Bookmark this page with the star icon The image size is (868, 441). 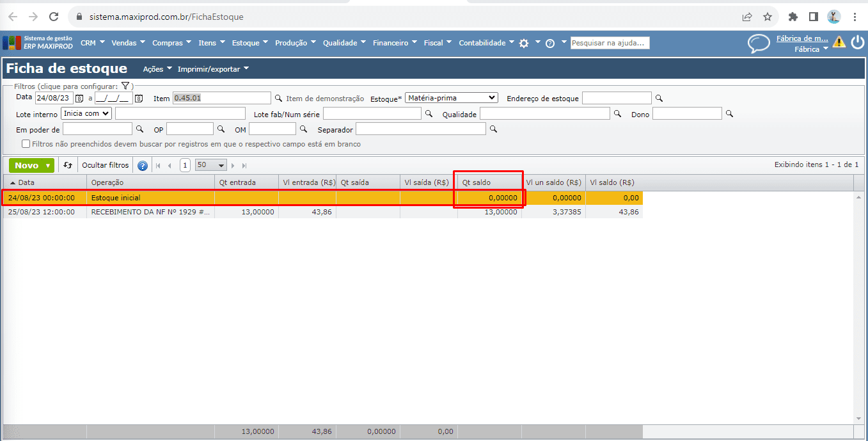tap(768, 17)
